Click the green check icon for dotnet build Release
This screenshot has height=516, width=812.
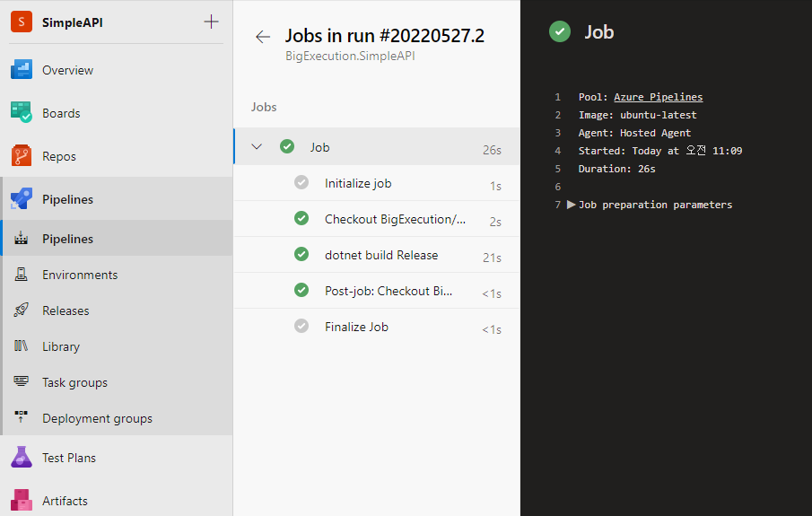coord(301,254)
